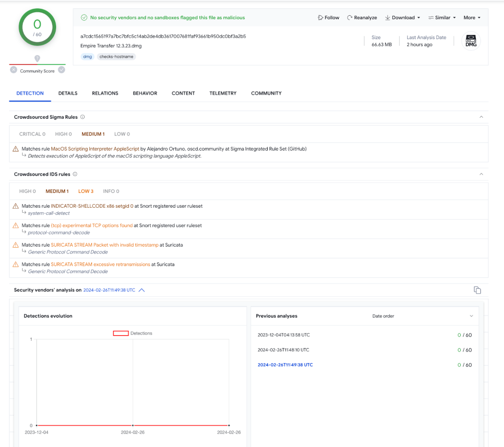Click the Follow icon
The image size is (504, 447).
tap(320, 17)
